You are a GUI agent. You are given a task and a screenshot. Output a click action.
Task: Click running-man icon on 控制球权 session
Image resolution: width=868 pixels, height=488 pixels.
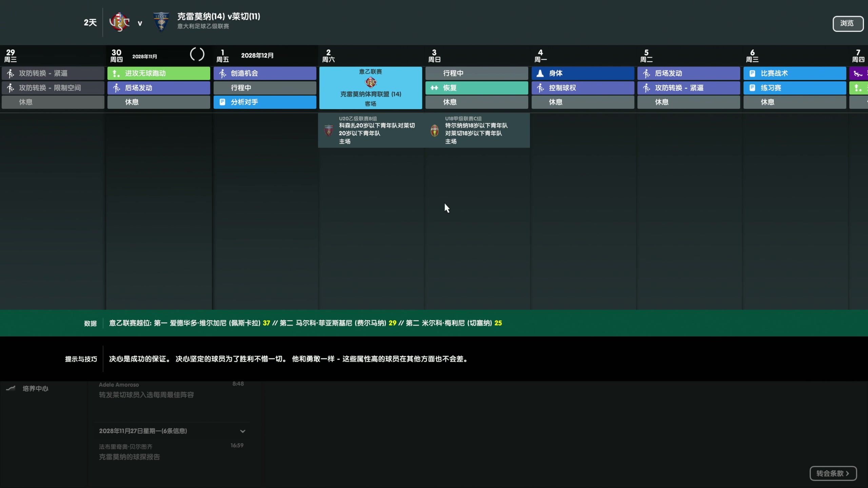(540, 88)
